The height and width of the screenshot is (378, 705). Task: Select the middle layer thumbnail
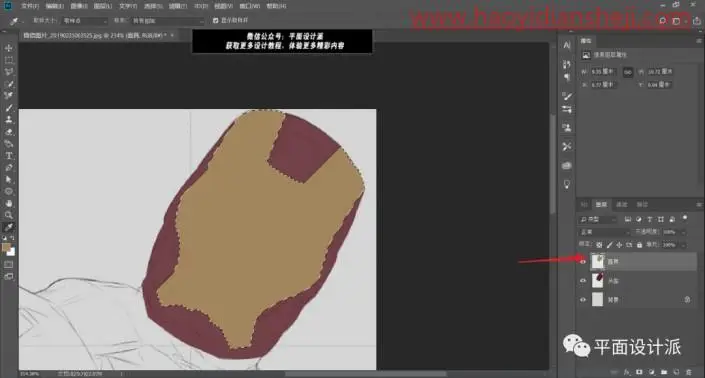click(x=598, y=280)
